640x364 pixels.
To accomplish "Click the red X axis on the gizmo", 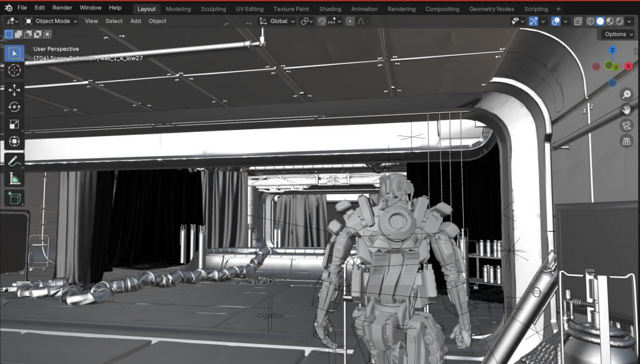I will coord(628,66).
